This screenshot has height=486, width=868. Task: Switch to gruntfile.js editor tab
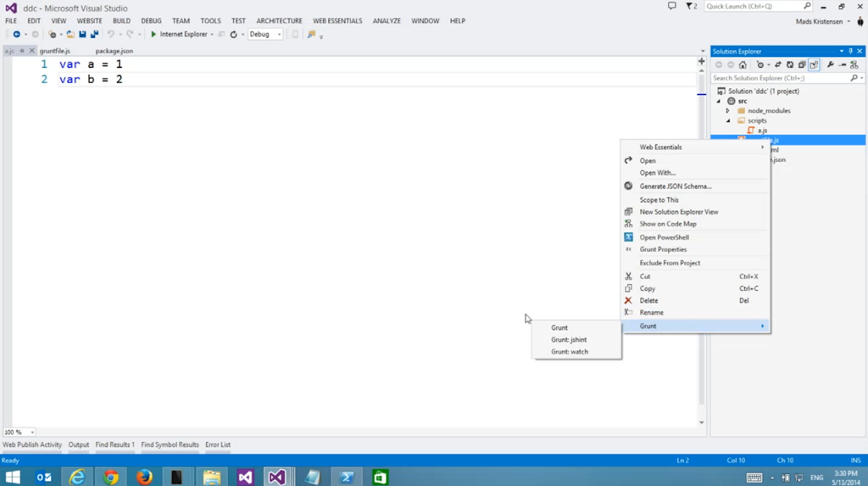[x=55, y=51]
